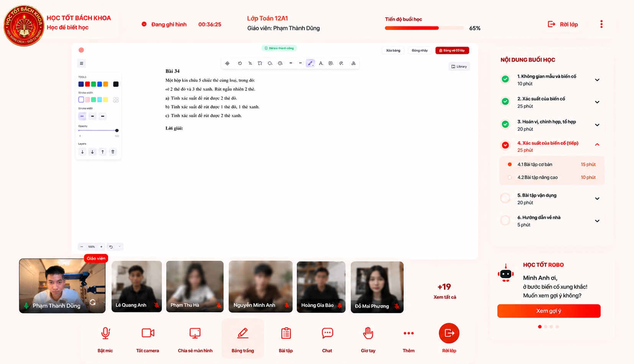This screenshot has height=364, width=634.
Task: Click Phạm Thu Hà's video thumbnail
Action: click(195, 287)
